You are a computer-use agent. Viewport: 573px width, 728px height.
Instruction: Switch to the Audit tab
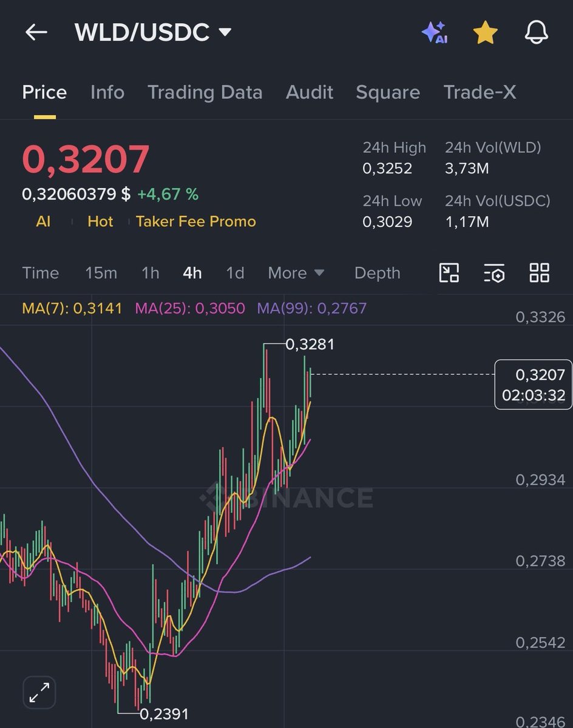[x=310, y=92]
